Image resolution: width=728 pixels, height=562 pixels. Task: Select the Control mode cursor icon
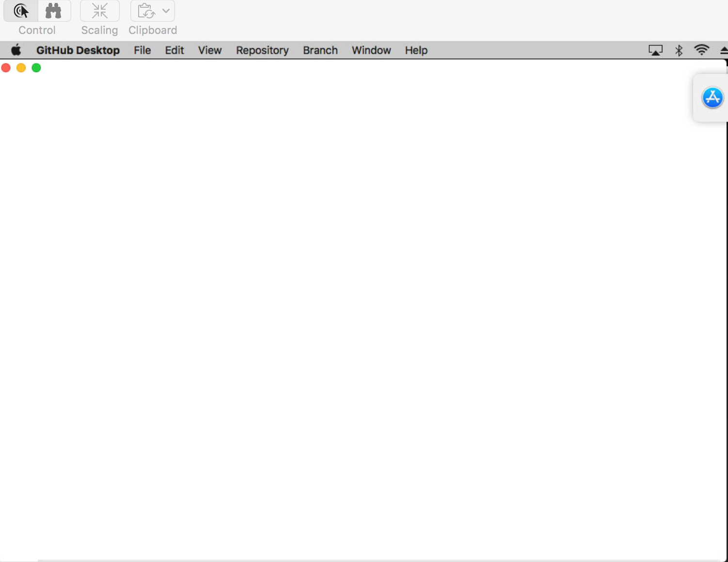point(21,11)
